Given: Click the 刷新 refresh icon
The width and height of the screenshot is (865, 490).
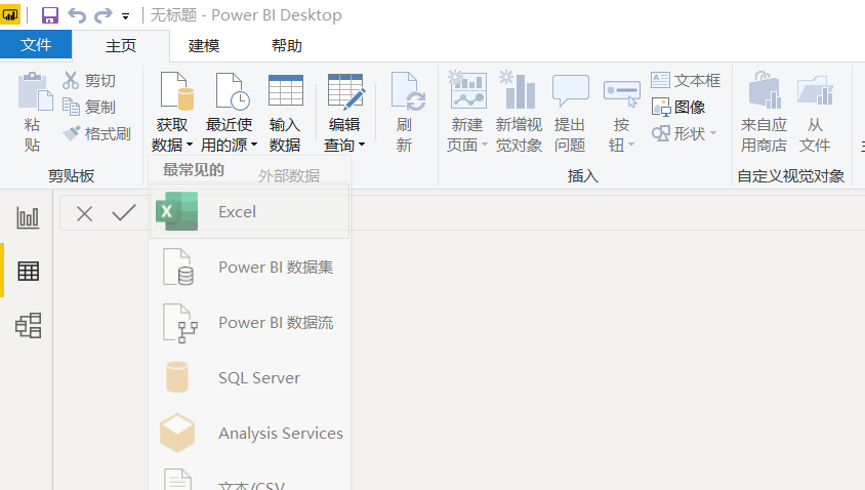Looking at the screenshot, I should pos(407,91).
